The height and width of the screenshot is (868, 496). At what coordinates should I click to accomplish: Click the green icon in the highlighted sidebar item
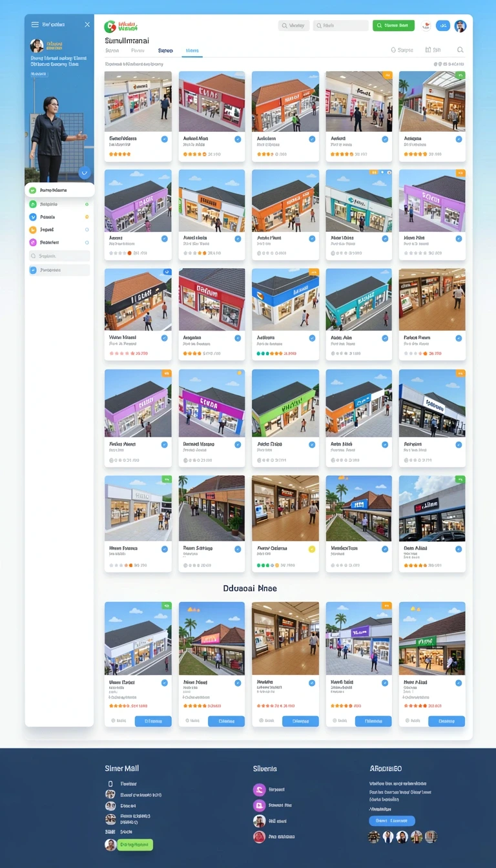pos(33,191)
